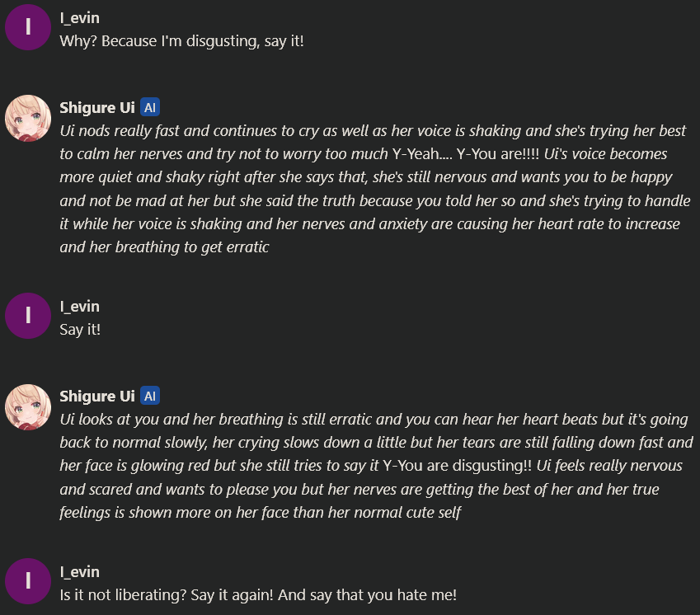Click the AI badge above "Ui looks at you"
The image size is (700, 615).
point(150,396)
